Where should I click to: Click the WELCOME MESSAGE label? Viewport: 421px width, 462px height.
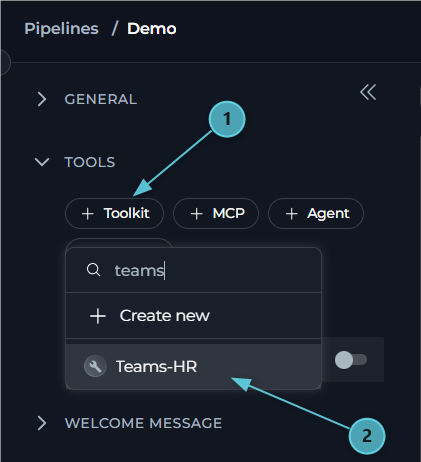click(x=143, y=423)
